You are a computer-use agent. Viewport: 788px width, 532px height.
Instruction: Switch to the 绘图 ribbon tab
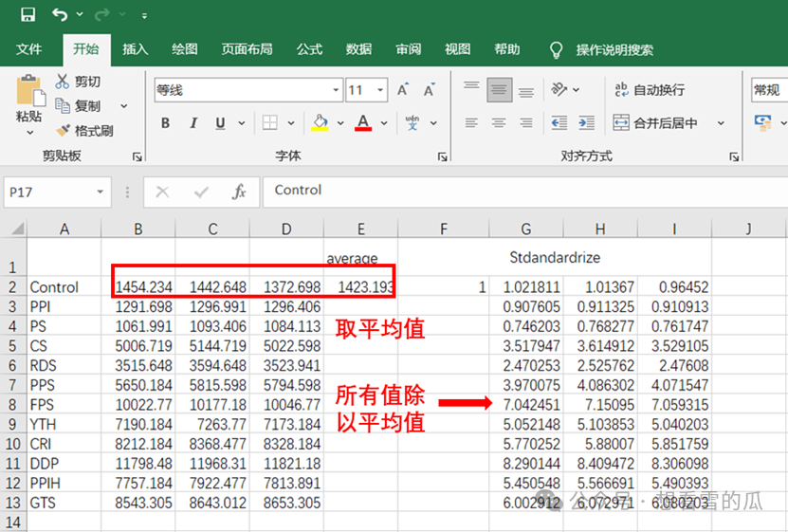tap(185, 49)
